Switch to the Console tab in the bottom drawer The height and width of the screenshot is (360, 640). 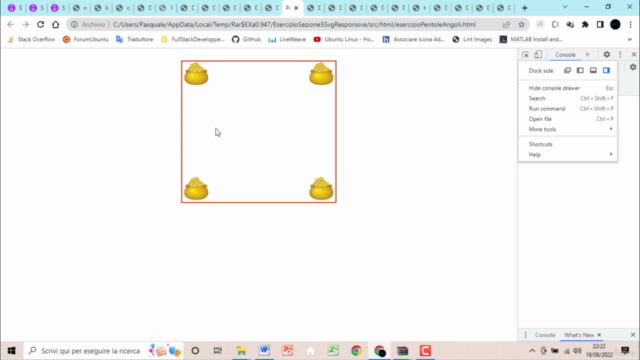(545, 335)
